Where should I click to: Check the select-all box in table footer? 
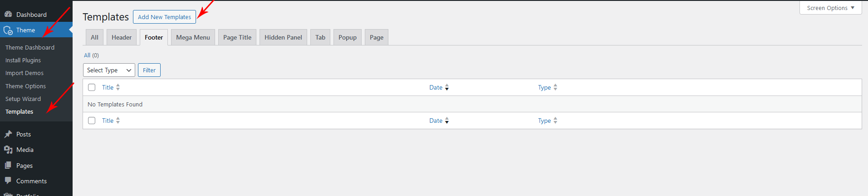(92, 121)
